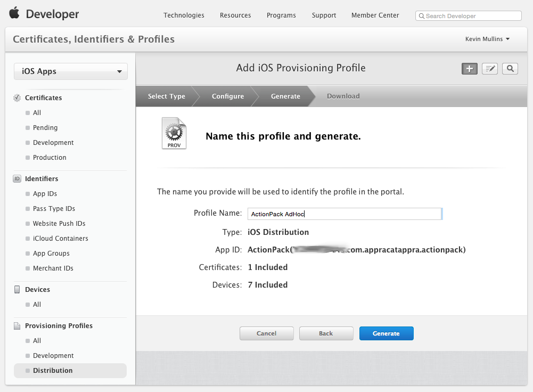Open the Member Center menu item
Screen dimensions: 533x392
[375, 15]
